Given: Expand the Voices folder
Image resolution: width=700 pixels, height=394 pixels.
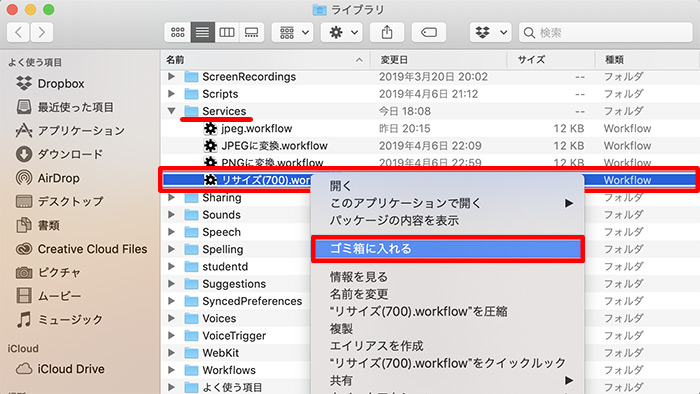Looking at the screenshot, I should (x=171, y=318).
